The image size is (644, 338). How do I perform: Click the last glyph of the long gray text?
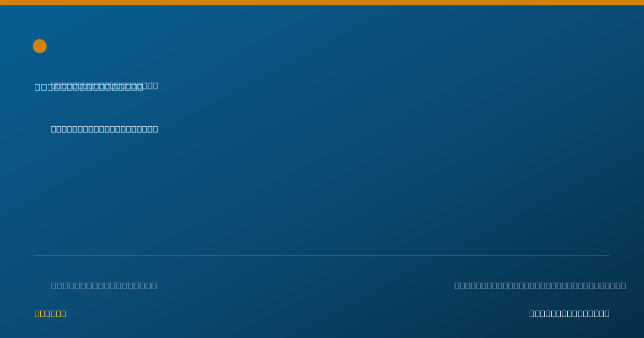pos(623,285)
